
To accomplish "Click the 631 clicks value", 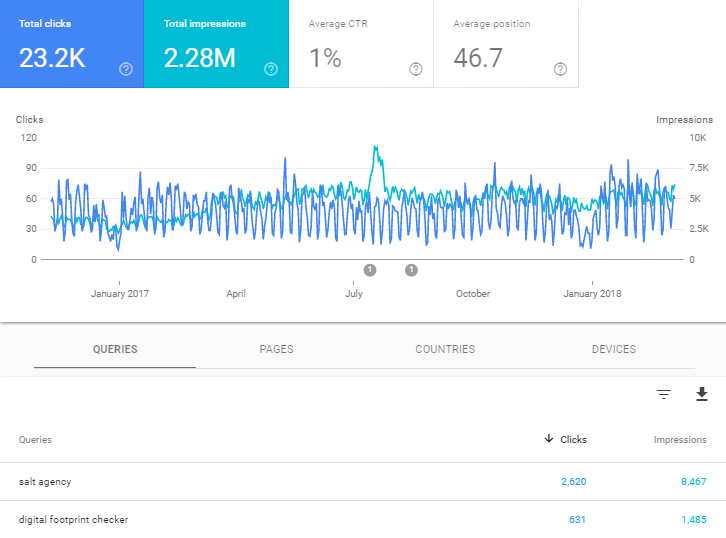I will click(x=577, y=519).
